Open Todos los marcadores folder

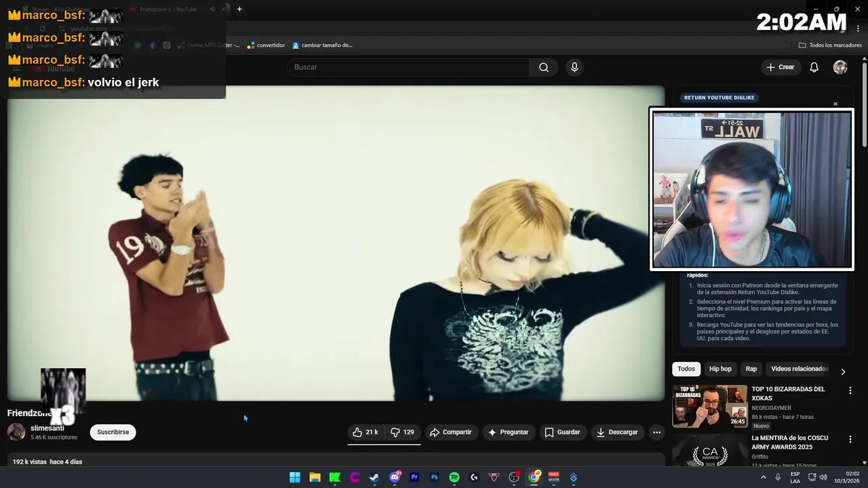(x=830, y=45)
